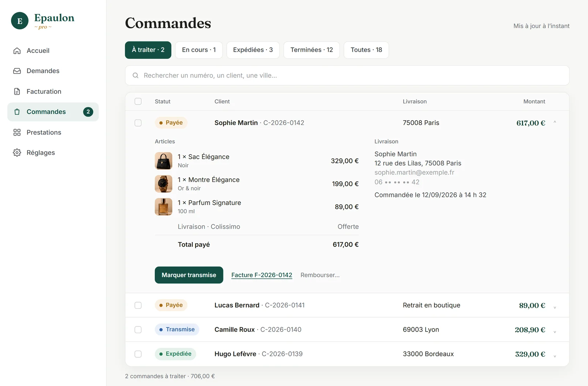Switch to the Terminées tab
This screenshot has height=386, width=588.
(x=312, y=50)
